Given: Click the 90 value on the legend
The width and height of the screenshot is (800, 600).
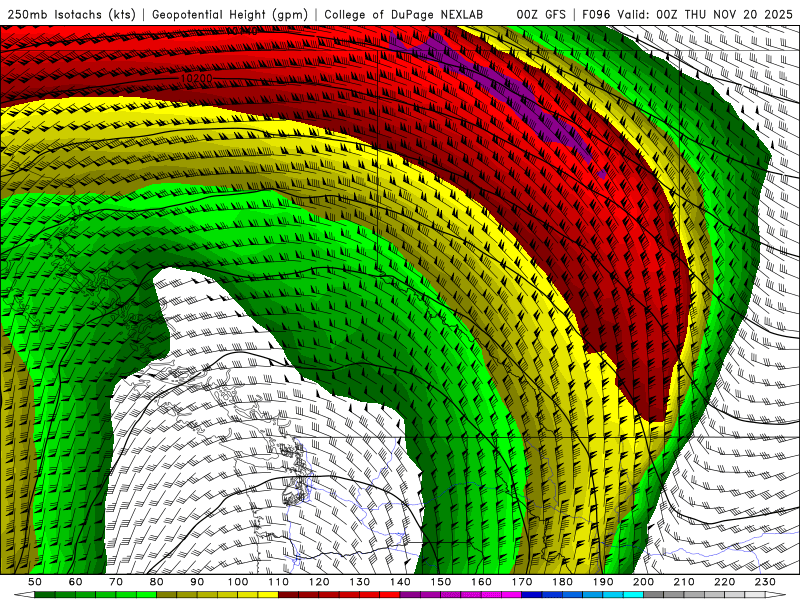Looking at the screenshot, I should [x=197, y=582].
